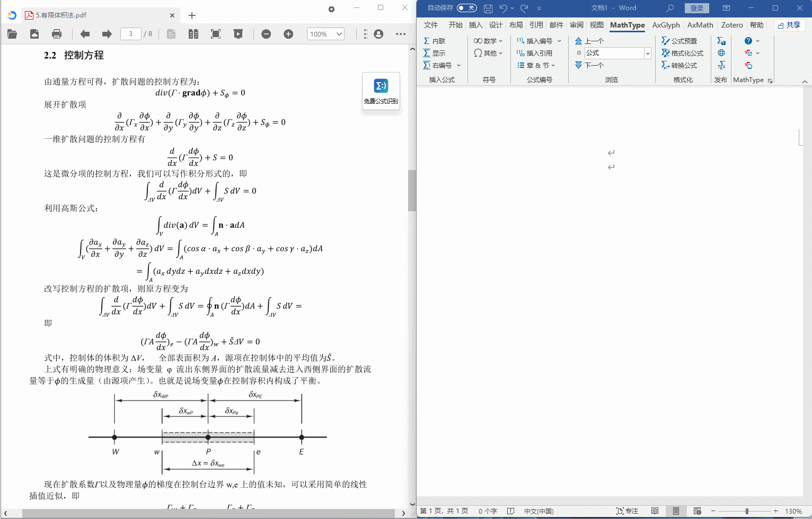
Task: Zoom out with minus icon in PDF viewer
Action: pos(266,34)
